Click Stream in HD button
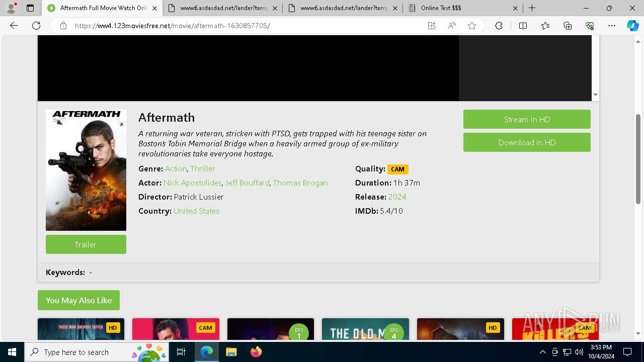Image resolution: width=644 pixels, height=362 pixels. coord(527,119)
